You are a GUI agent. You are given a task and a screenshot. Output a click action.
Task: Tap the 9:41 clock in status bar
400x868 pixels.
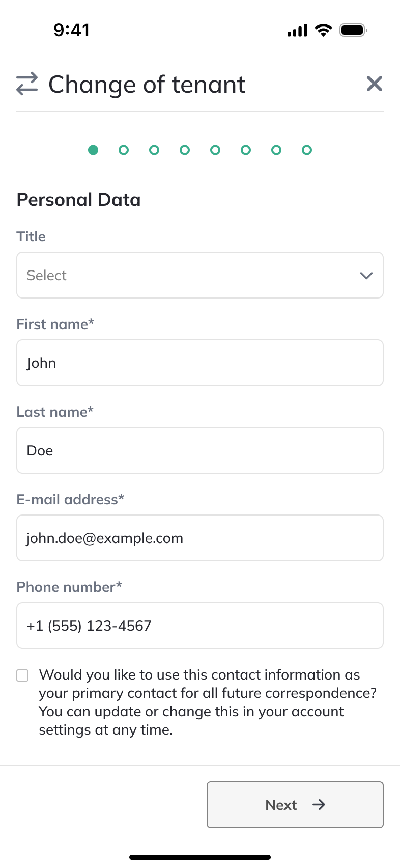[72, 30]
